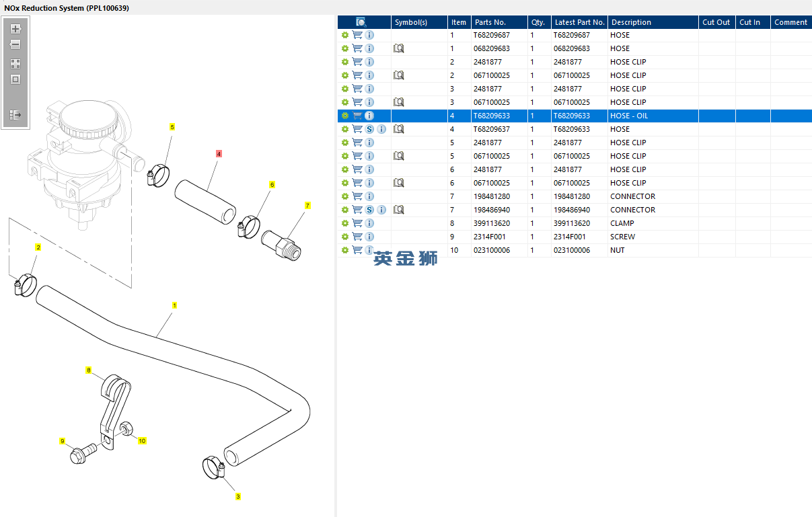Show info for part T68209687
Image resolution: width=812 pixels, height=517 pixels.
tap(369, 35)
